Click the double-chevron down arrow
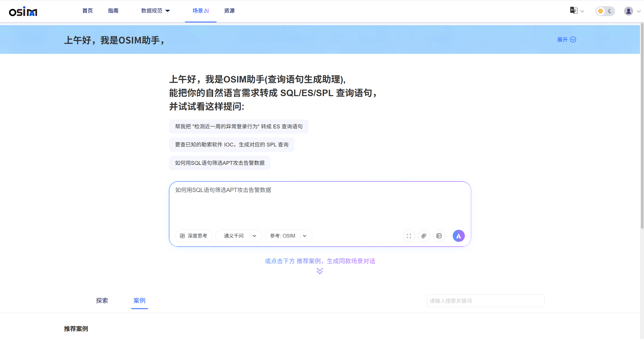The height and width of the screenshot is (339, 644). [320, 271]
